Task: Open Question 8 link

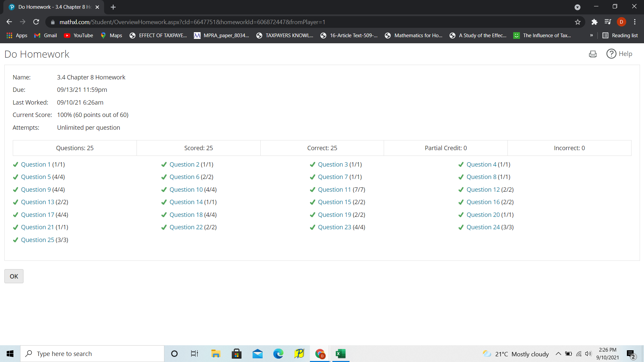Action: [481, 177]
